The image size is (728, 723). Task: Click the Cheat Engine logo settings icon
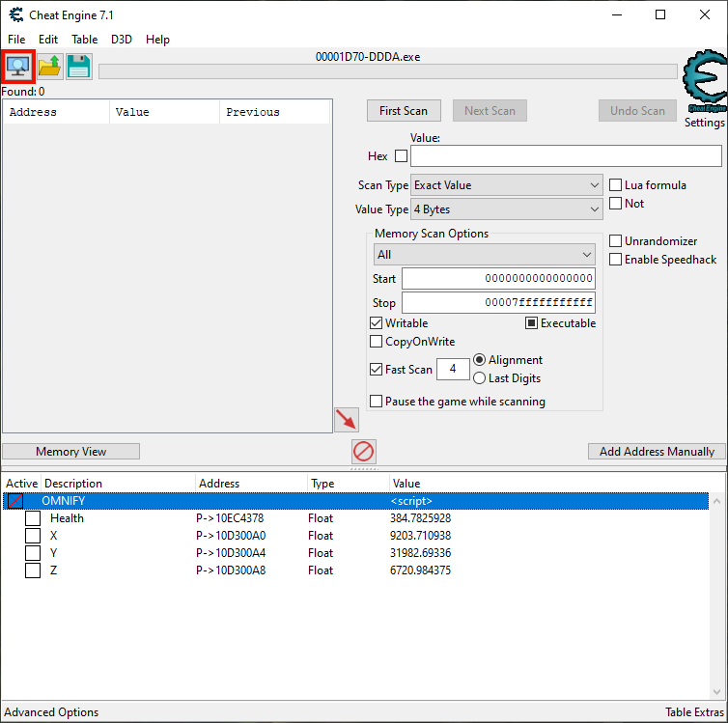[704, 85]
